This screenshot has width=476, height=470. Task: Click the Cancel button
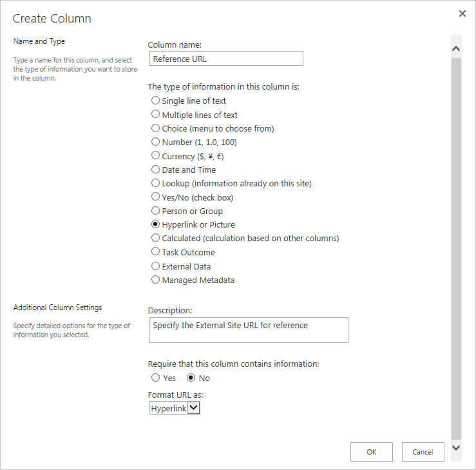click(x=423, y=452)
